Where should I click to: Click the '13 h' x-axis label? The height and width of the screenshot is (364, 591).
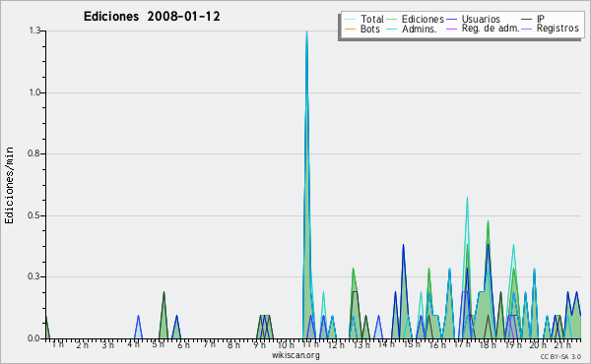click(361, 344)
